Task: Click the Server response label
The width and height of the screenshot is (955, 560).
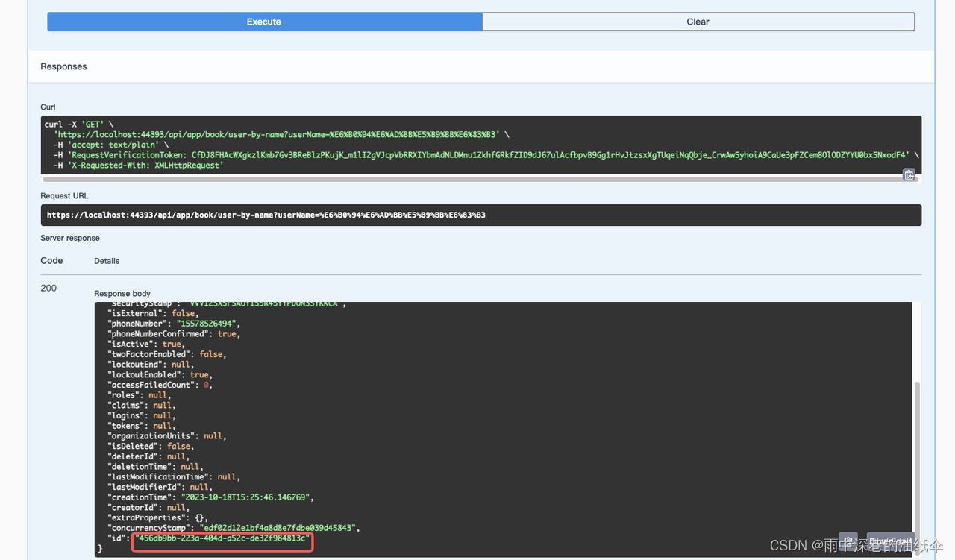Action: [x=70, y=238]
